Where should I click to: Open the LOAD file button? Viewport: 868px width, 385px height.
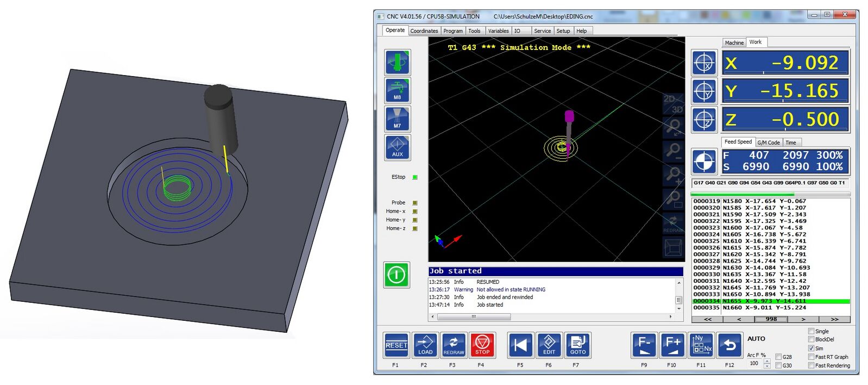[425, 345]
